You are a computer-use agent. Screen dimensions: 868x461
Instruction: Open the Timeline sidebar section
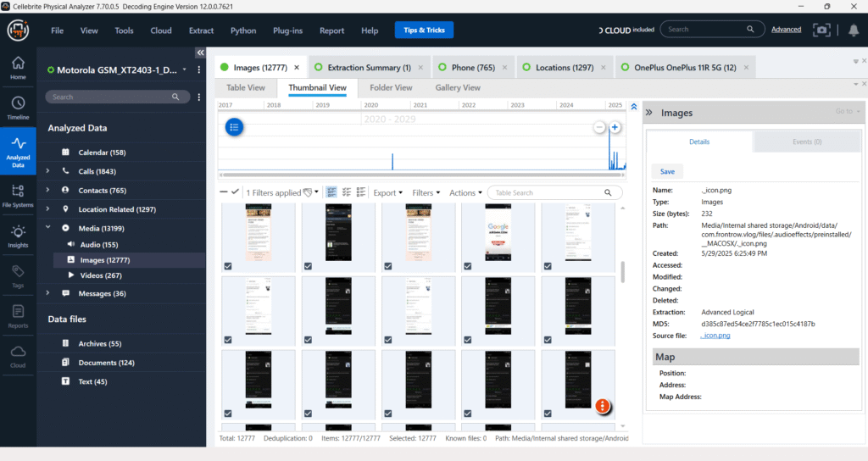[18, 108]
